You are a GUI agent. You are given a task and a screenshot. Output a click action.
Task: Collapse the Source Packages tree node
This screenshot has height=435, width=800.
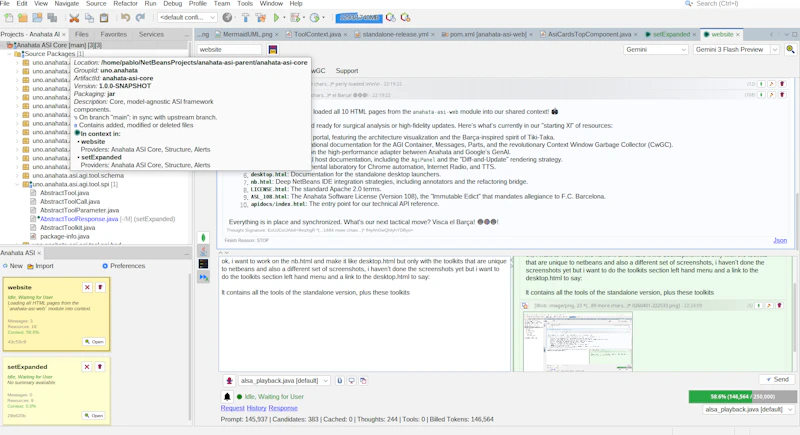[10, 54]
